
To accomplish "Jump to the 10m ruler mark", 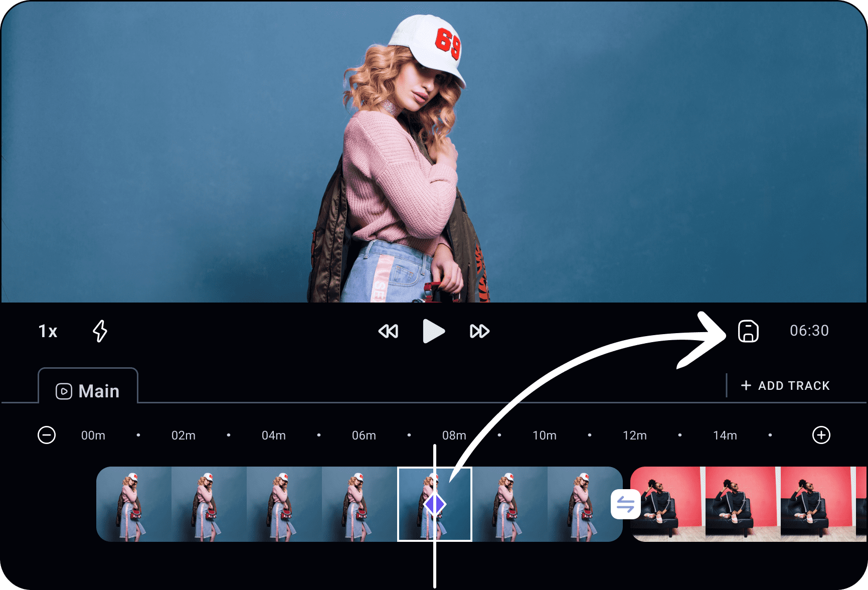I will (545, 435).
